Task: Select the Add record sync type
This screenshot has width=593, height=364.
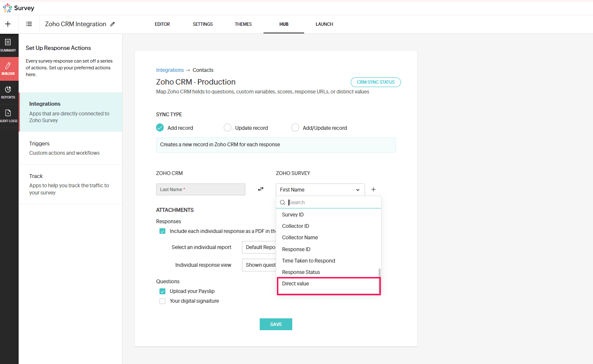Action: (x=160, y=128)
